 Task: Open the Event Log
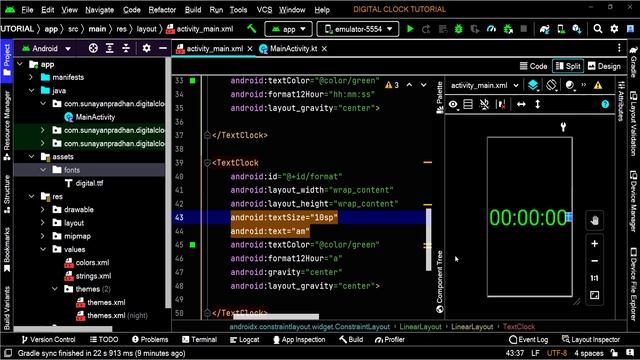click(x=529, y=340)
